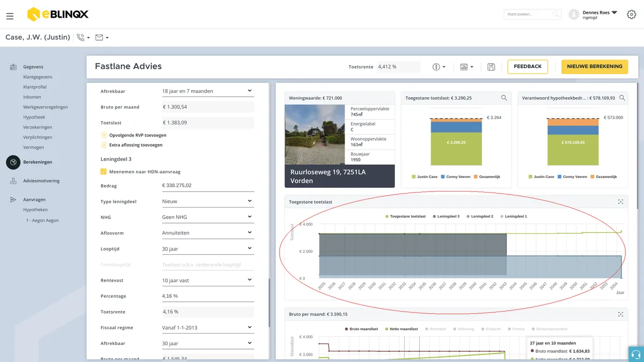This screenshot has height=362, width=644.
Task: Click the FEEDBACK button
Action: 528,67
